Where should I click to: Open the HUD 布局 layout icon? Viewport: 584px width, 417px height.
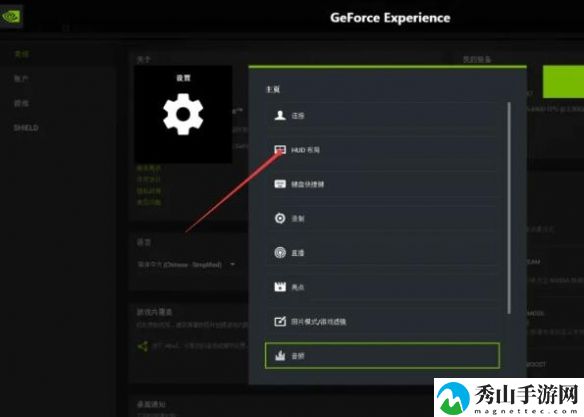[280, 150]
